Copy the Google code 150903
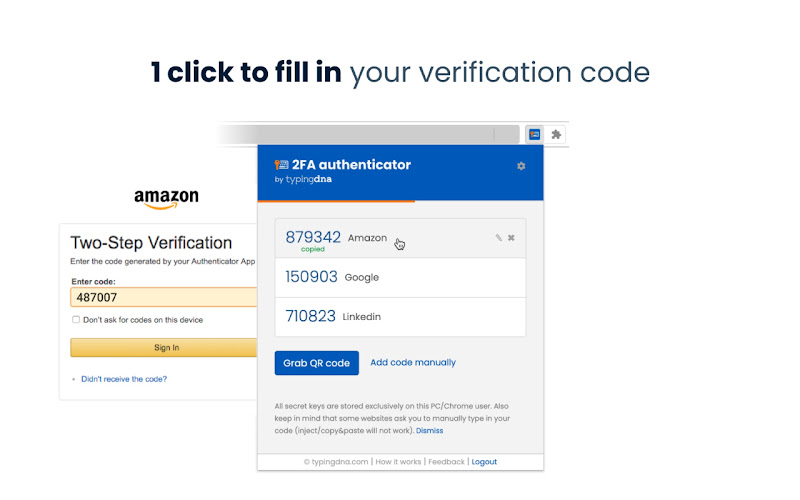 pyautogui.click(x=311, y=277)
